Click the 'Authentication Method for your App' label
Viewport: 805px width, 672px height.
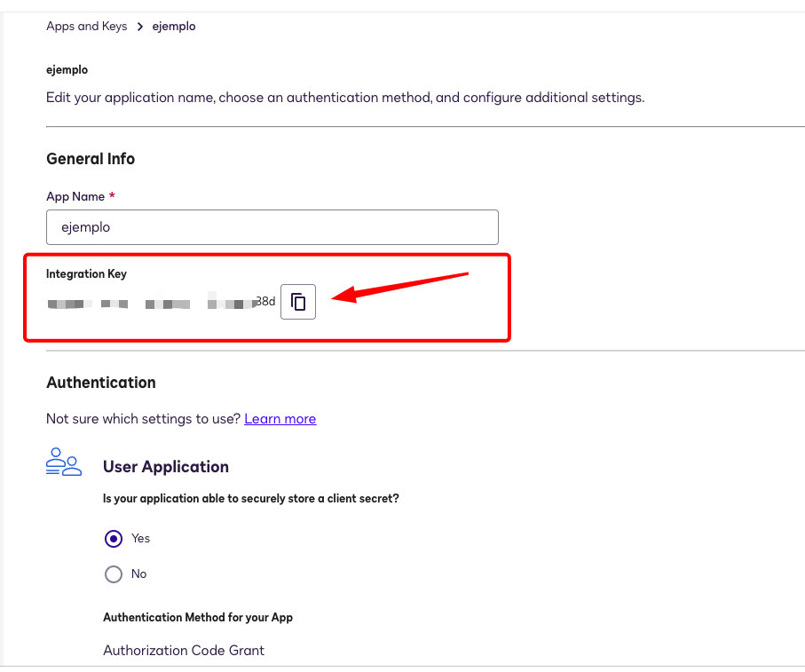click(198, 617)
